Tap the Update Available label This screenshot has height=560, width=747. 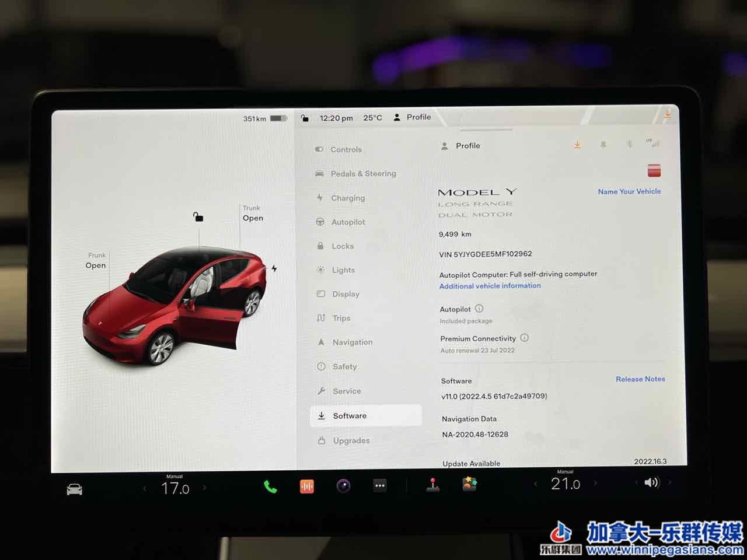[471, 464]
